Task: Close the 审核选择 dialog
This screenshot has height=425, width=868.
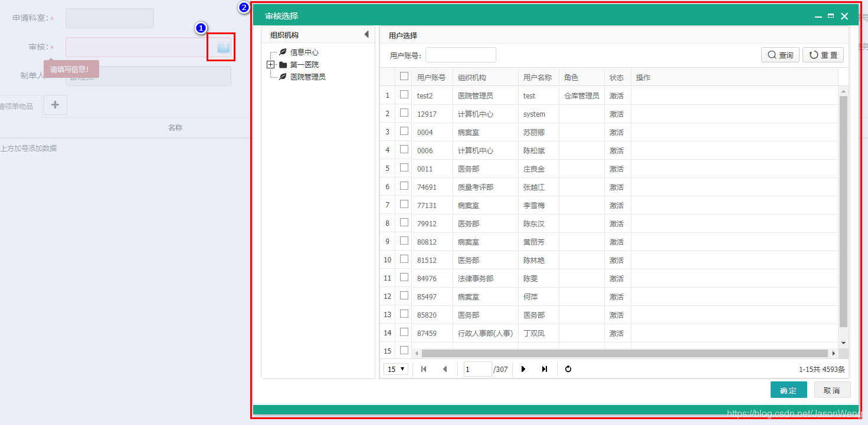Action: pyautogui.click(x=844, y=17)
